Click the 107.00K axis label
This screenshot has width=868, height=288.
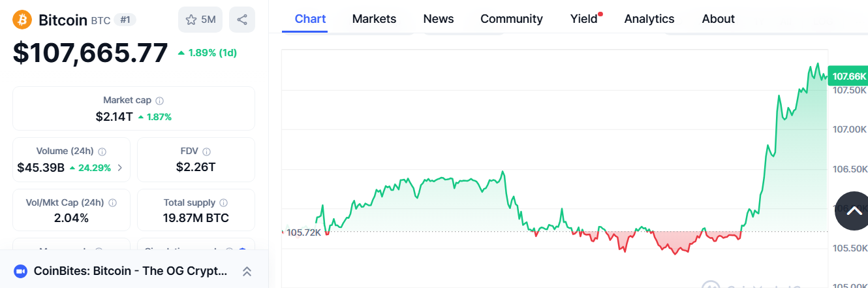(850, 129)
